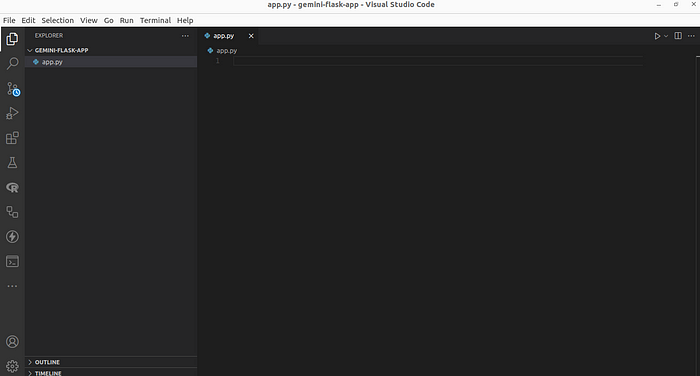The height and width of the screenshot is (376, 700).
Task: Close the app.py editor tab
Action: (251, 36)
